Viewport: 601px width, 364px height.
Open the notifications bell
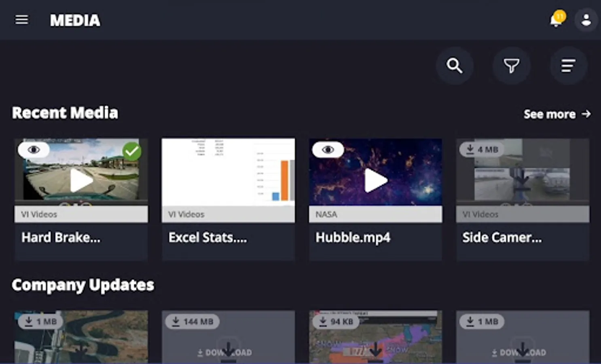coord(555,20)
